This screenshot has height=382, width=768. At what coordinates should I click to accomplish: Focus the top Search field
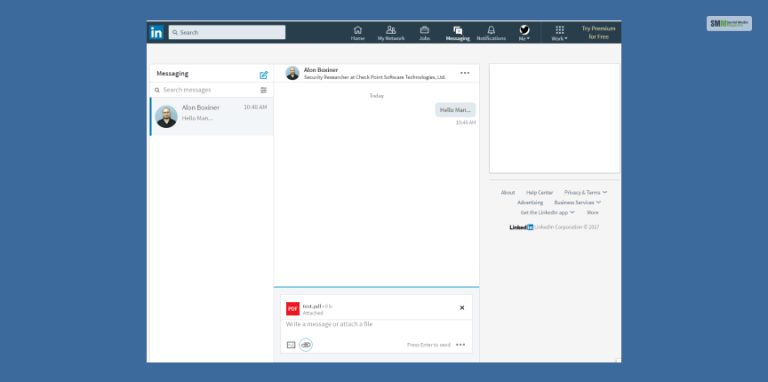pyautogui.click(x=227, y=32)
